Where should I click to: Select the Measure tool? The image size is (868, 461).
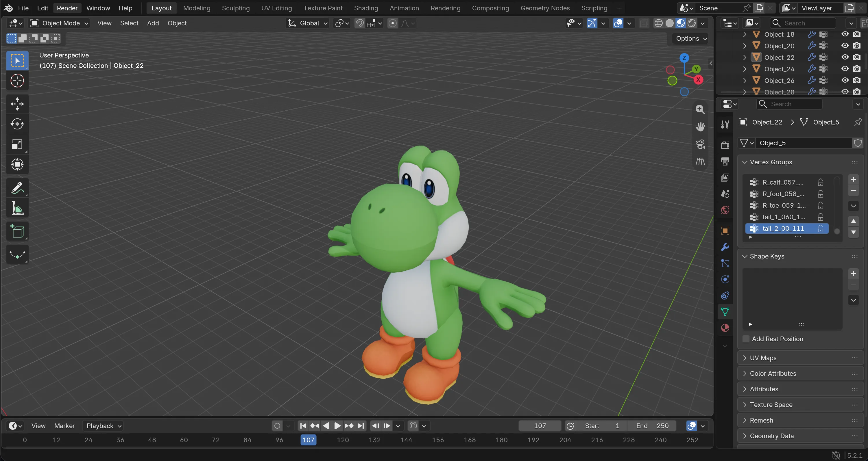coord(17,208)
